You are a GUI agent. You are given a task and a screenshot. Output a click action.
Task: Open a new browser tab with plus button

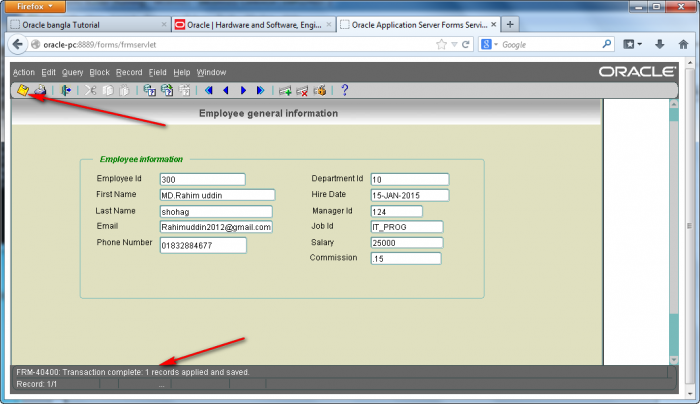[510, 24]
